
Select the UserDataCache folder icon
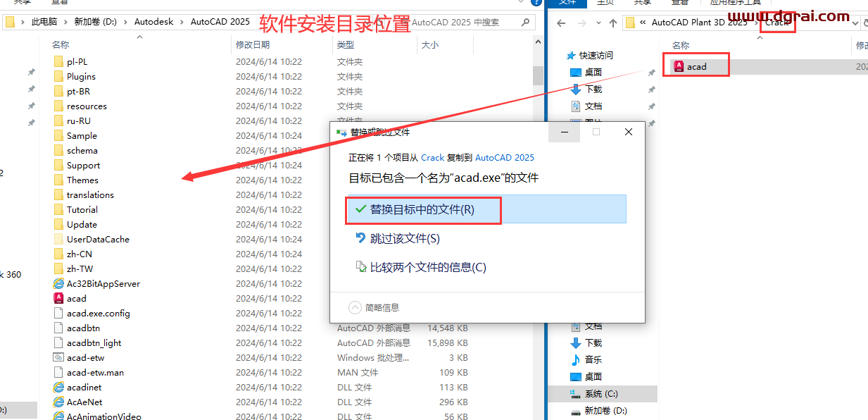pyautogui.click(x=58, y=240)
